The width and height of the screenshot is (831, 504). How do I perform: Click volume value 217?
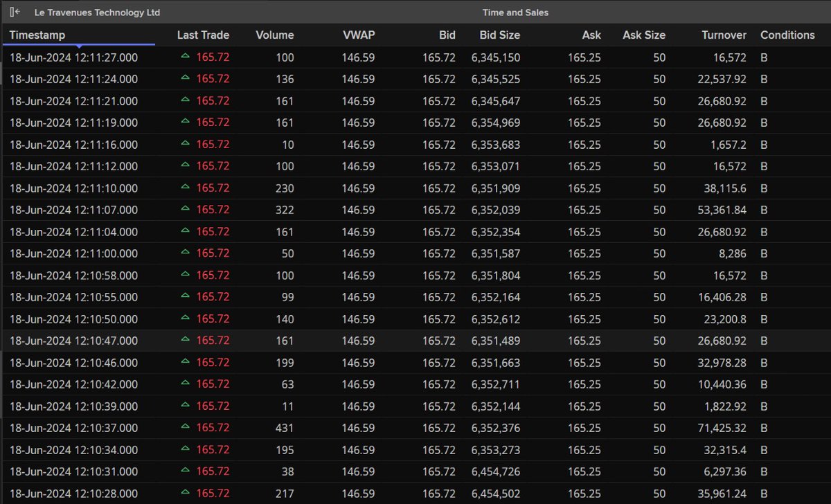click(285, 494)
